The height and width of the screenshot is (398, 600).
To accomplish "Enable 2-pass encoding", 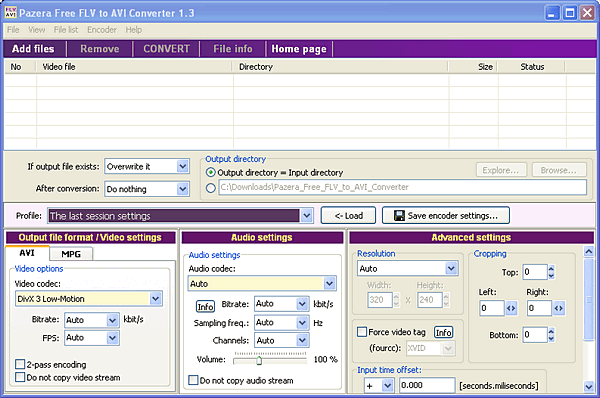I will [x=20, y=364].
